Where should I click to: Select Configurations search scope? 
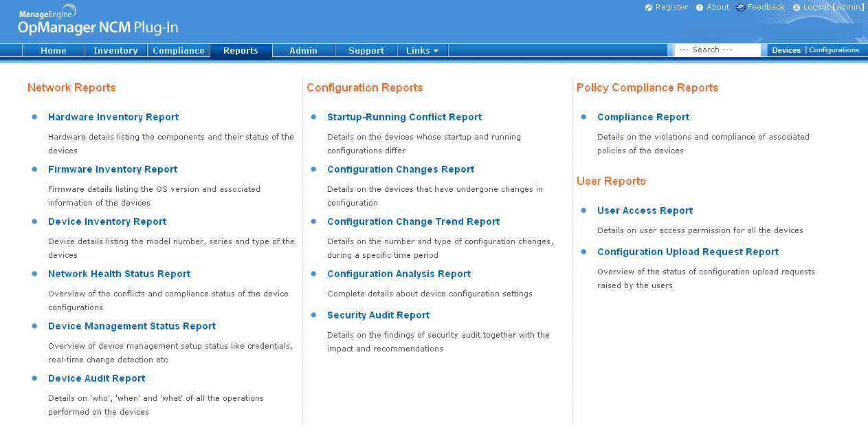[x=834, y=50]
